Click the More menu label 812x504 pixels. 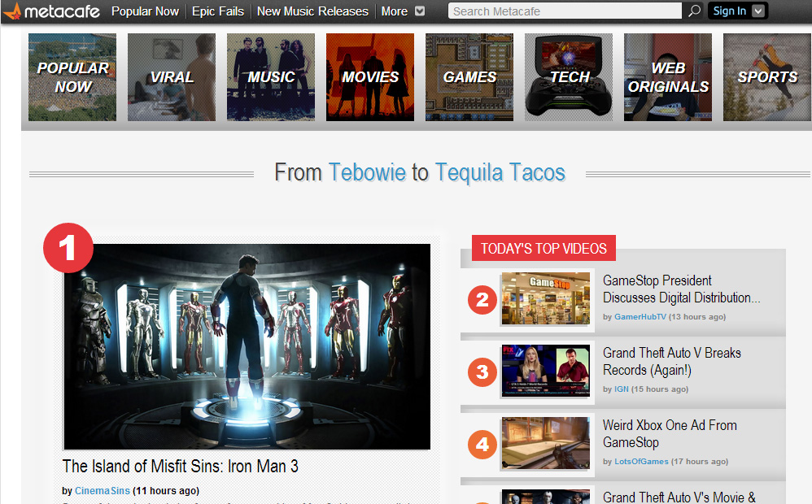(x=394, y=11)
